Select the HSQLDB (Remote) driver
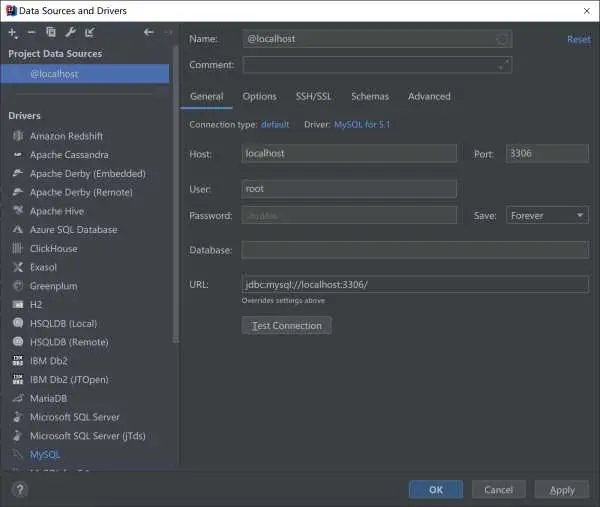 pos(69,342)
